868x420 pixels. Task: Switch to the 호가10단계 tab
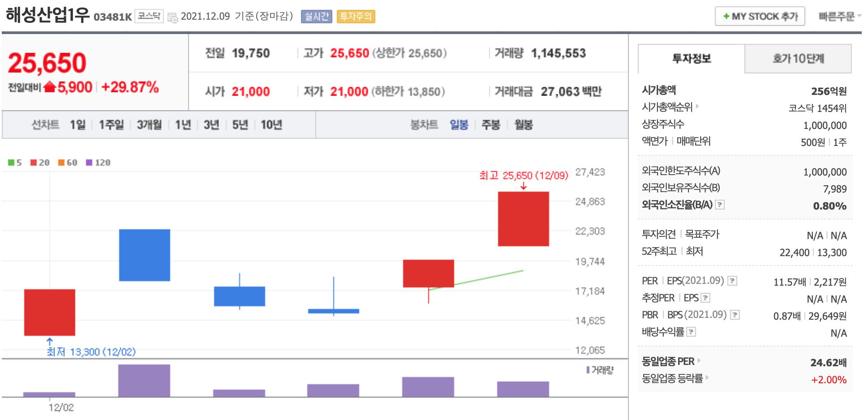pos(798,59)
